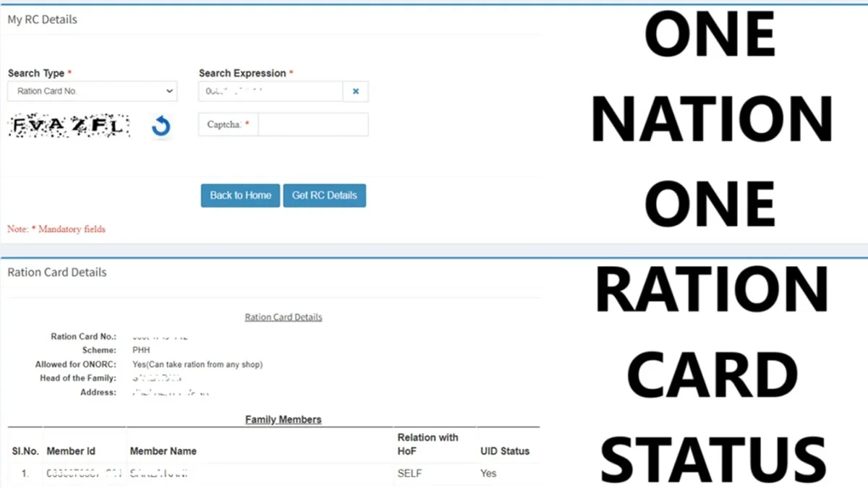Click the captcha image to inspect it
The image size is (868, 488).
[69, 125]
